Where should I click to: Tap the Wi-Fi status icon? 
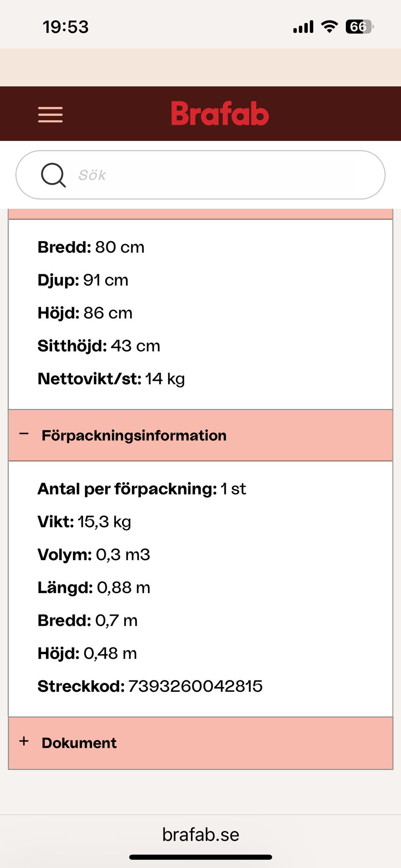click(x=329, y=27)
